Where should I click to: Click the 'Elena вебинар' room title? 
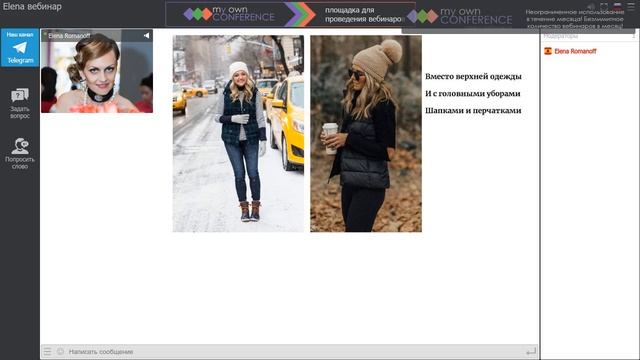[x=32, y=7]
